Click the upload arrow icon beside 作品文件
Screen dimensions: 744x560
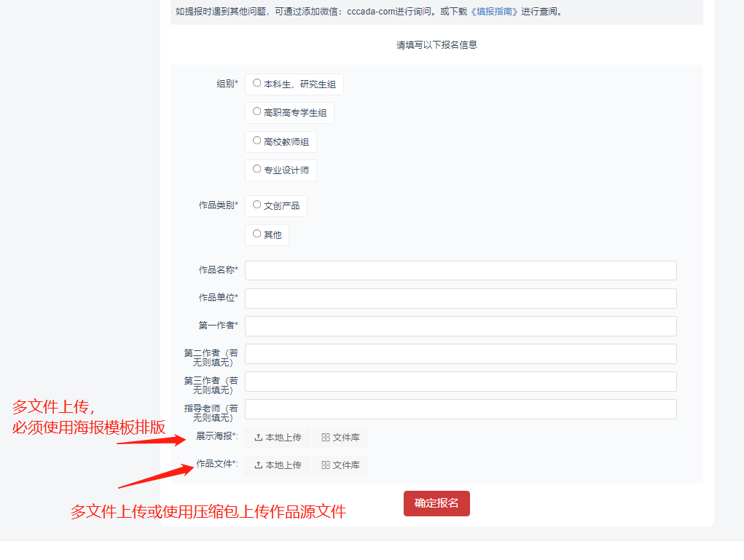coord(258,465)
